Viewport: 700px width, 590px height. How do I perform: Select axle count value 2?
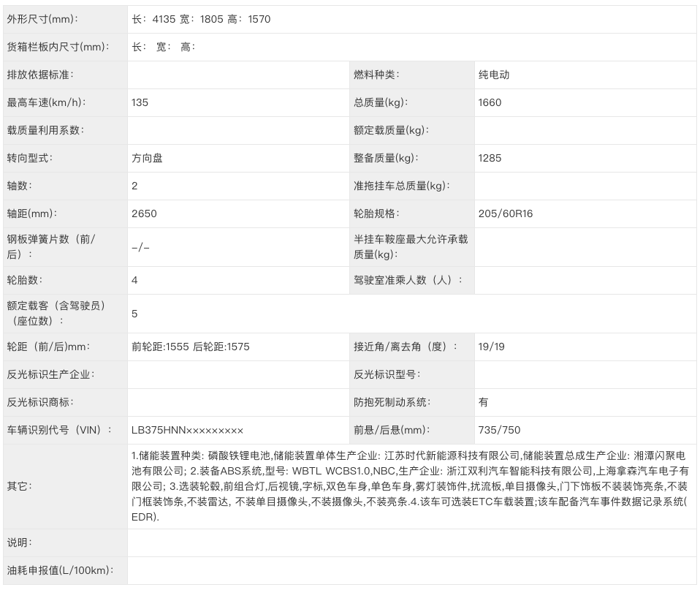pyautogui.click(x=134, y=186)
